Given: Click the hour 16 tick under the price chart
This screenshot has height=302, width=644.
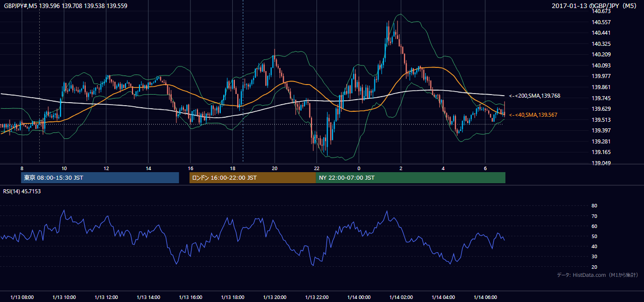Looking at the screenshot, I should (x=190, y=168).
